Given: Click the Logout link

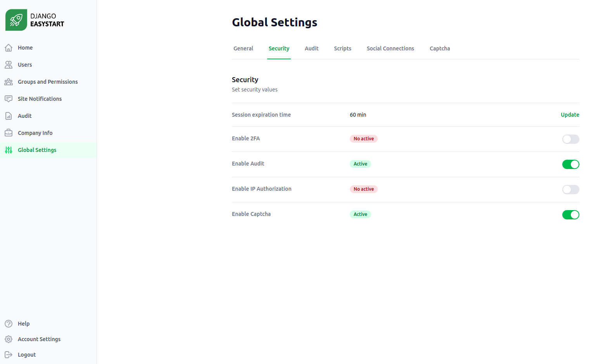Looking at the screenshot, I should point(27,355).
